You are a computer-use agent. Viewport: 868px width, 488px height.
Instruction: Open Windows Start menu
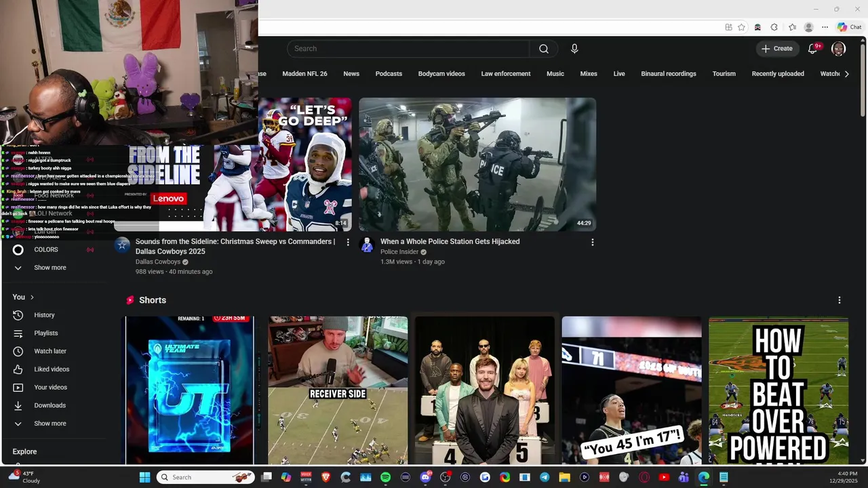pyautogui.click(x=144, y=477)
